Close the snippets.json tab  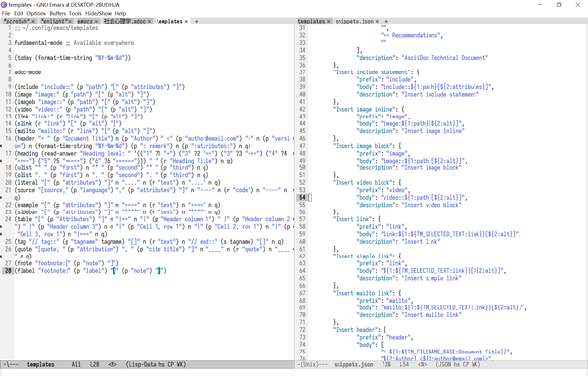point(377,21)
